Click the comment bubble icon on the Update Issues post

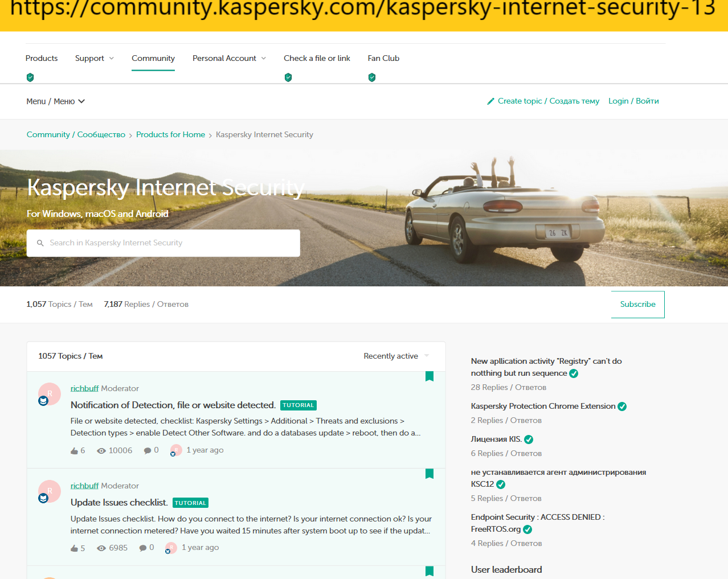[143, 548]
